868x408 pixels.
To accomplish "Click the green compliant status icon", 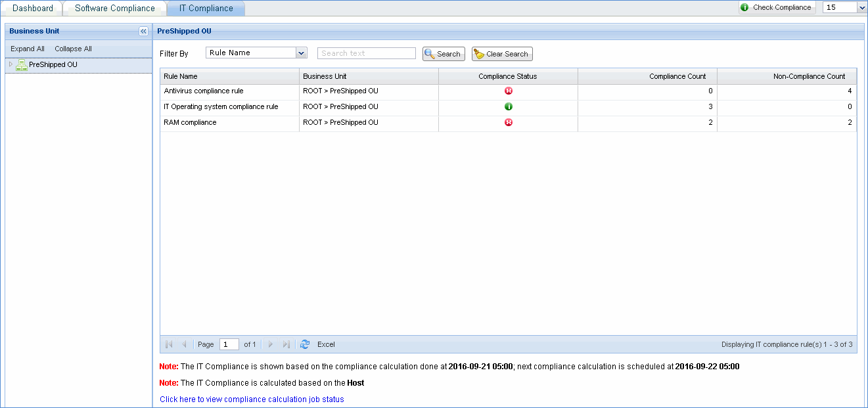I will click(508, 106).
